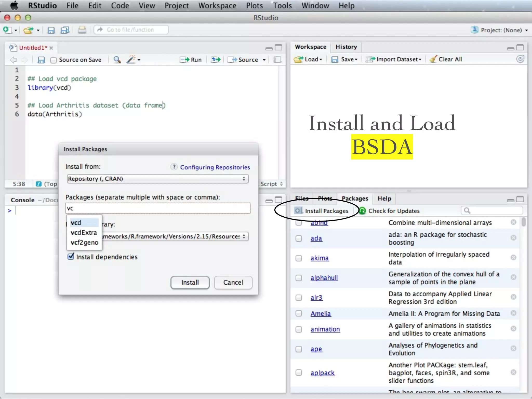
Task: Click the save icon in main toolbar
Action: [x=51, y=30]
